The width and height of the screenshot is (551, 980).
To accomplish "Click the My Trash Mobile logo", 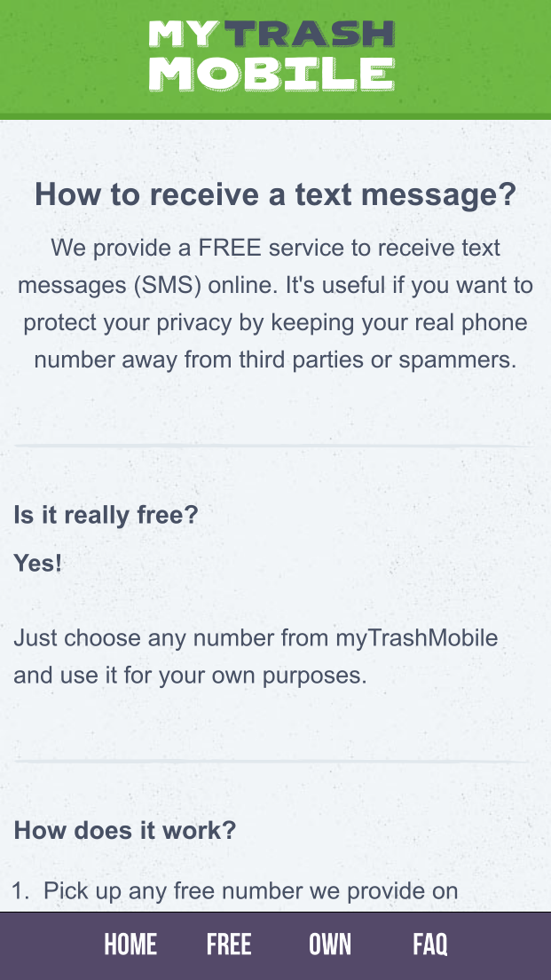I will tap(272, 56).
